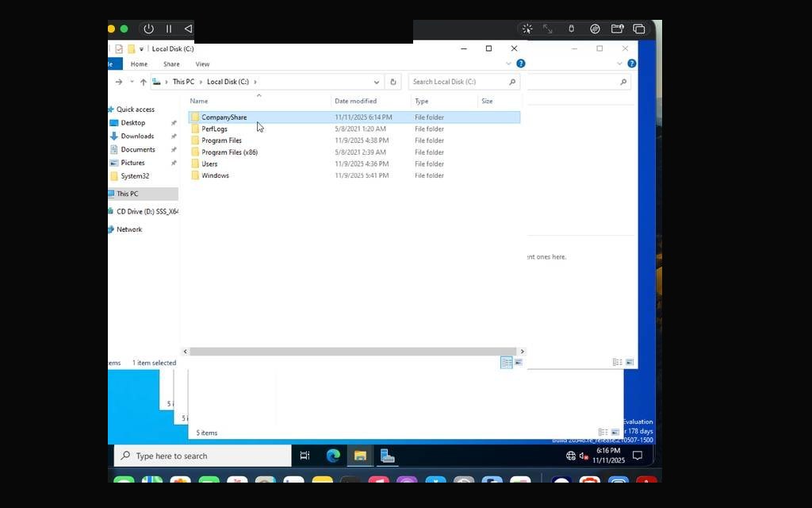Click the horizontal scrollbar right arrow

pyautogui.click(x=522, y=352)
